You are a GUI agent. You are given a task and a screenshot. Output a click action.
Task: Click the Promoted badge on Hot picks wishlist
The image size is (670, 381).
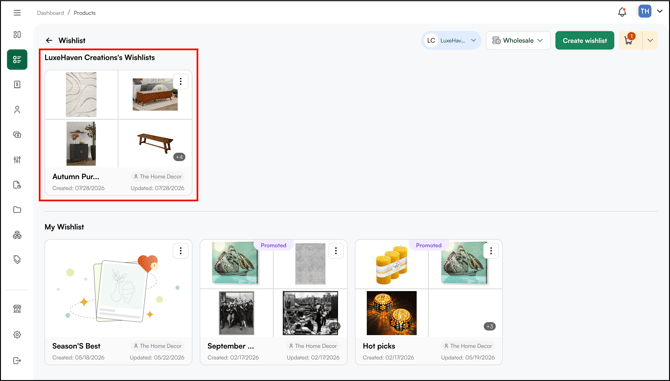[429, 245]
